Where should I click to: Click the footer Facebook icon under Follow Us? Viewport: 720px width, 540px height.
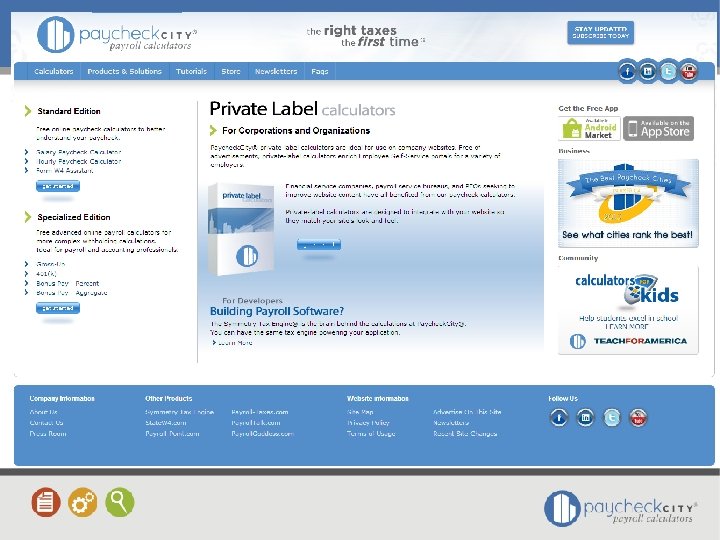click(x=559, y=418)
